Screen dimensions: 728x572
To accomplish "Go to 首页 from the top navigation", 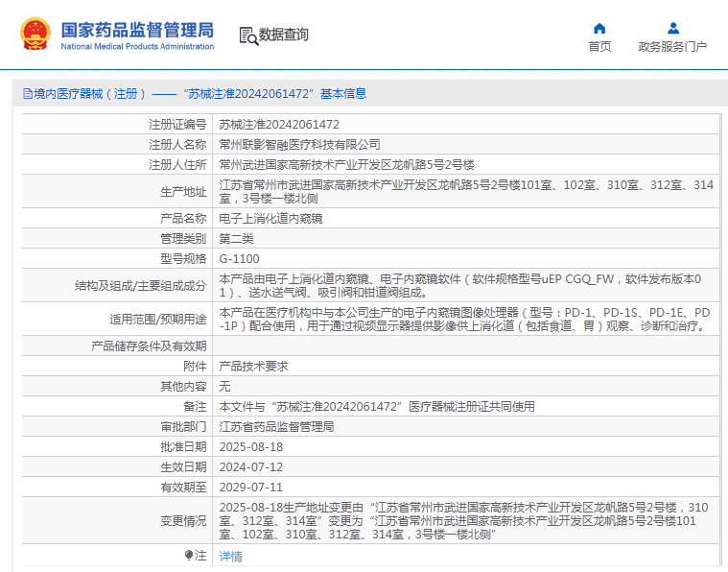I will tap(599, 47).
